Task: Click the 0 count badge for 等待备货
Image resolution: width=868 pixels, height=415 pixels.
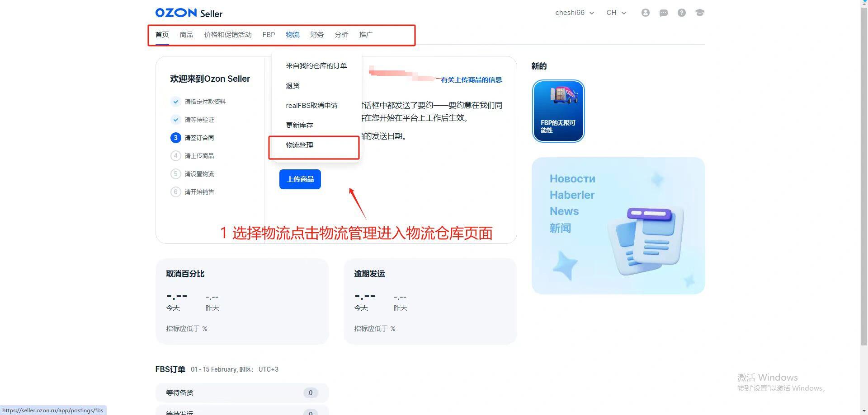Action: pyautogui.click(x=311, y=393)
